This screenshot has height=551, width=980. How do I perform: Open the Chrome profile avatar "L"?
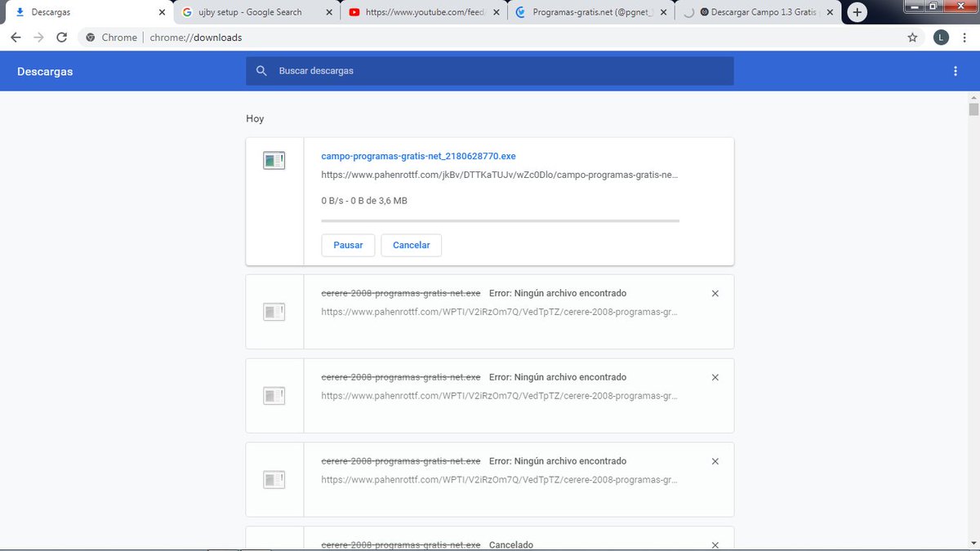[941, 38]
